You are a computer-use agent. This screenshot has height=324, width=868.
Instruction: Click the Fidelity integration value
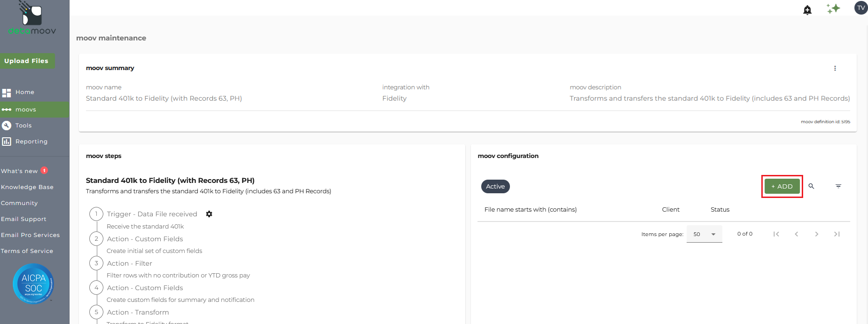pyautogui.click(x=394, y=98)
